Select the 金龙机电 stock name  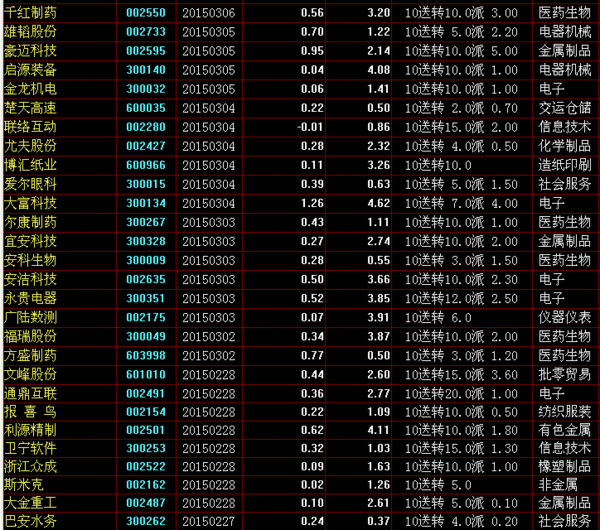point(30,89)
